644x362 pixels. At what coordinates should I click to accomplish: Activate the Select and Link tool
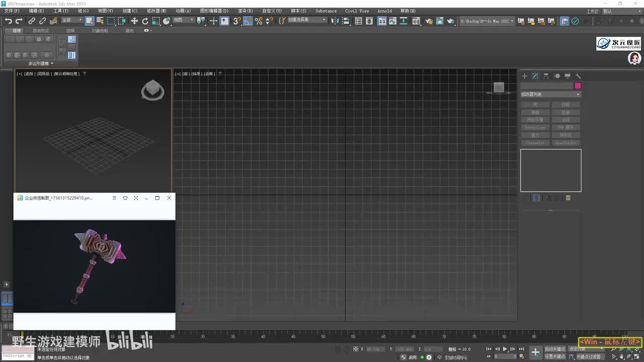pyautogui.click(x=32, y=21)
